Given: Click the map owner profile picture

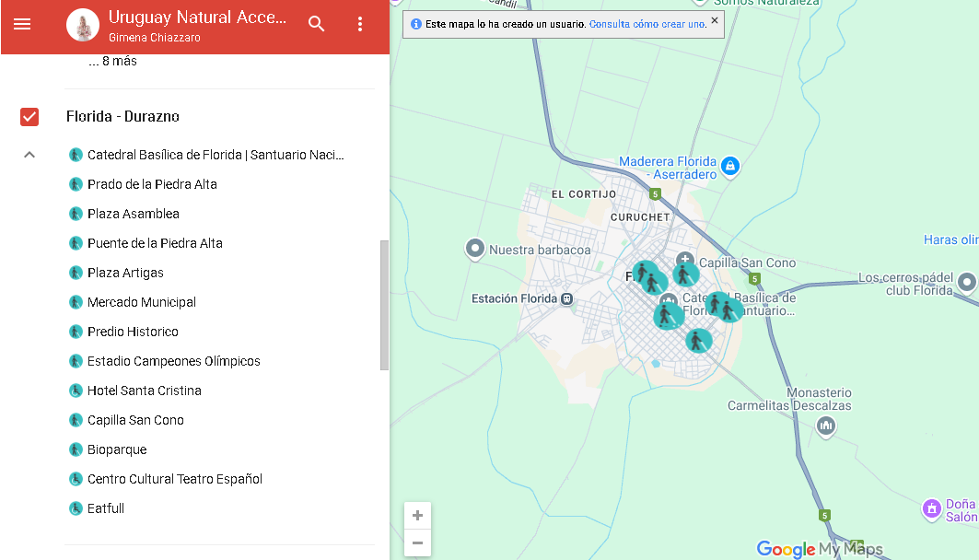Looking at the screenshot, I should pos(83,26).
